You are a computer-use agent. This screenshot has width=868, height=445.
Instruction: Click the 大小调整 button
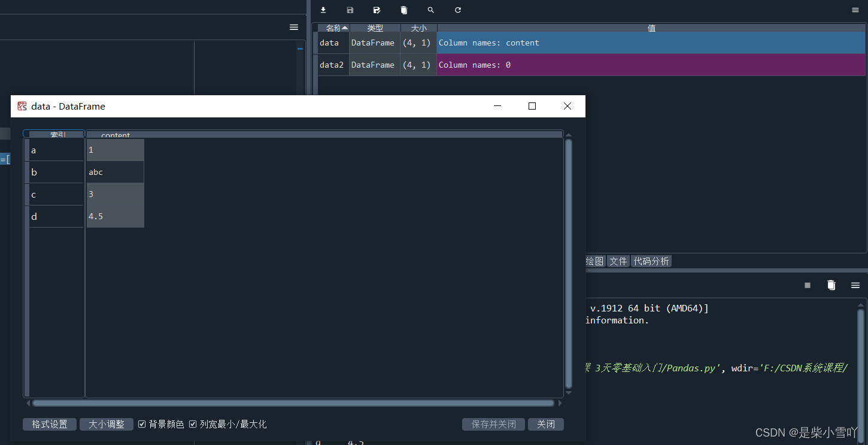(106, 424)
